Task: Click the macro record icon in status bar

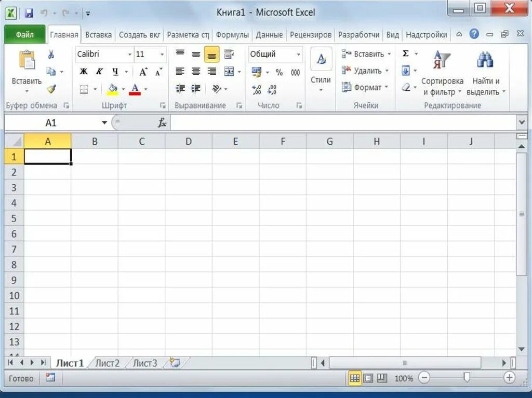Action: 50,377
